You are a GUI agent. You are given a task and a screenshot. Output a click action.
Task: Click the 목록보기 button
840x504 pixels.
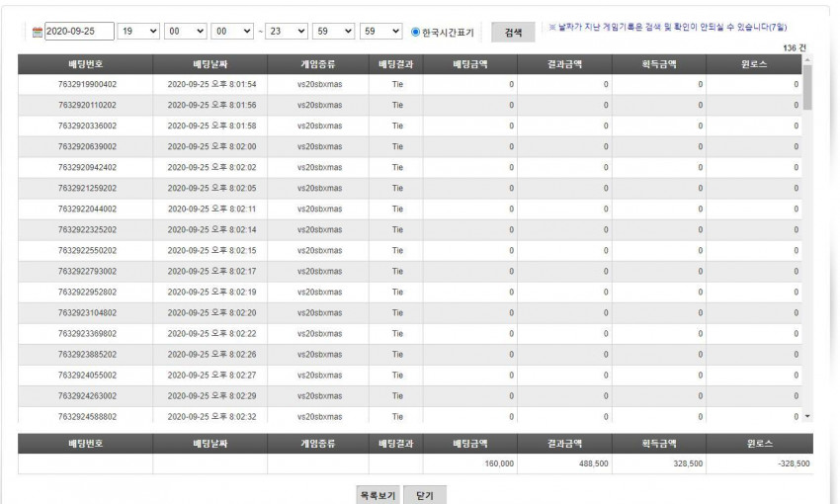pos(378,495)
